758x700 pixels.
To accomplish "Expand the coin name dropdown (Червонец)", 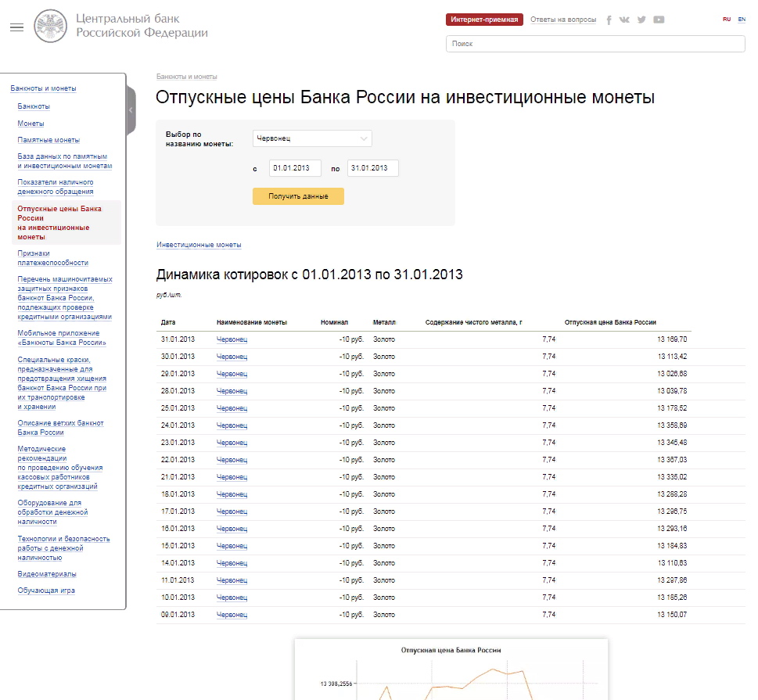I will coord(312,138).
